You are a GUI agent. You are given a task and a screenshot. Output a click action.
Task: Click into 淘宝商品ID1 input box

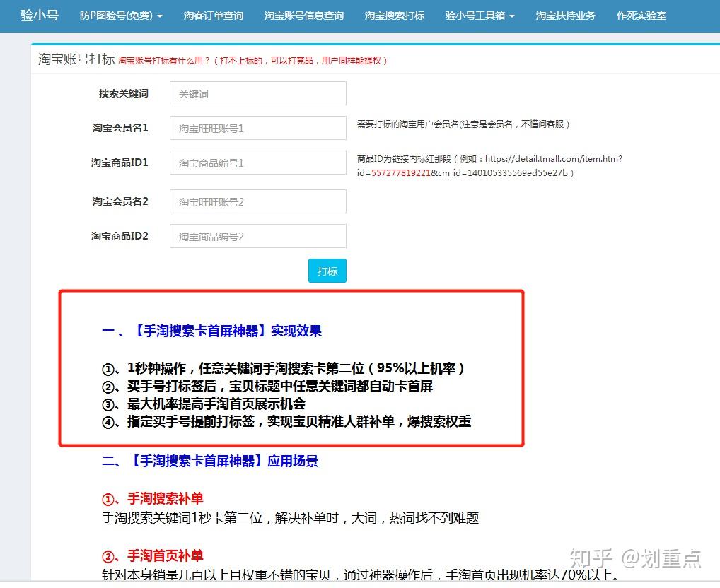coord(258,163)
